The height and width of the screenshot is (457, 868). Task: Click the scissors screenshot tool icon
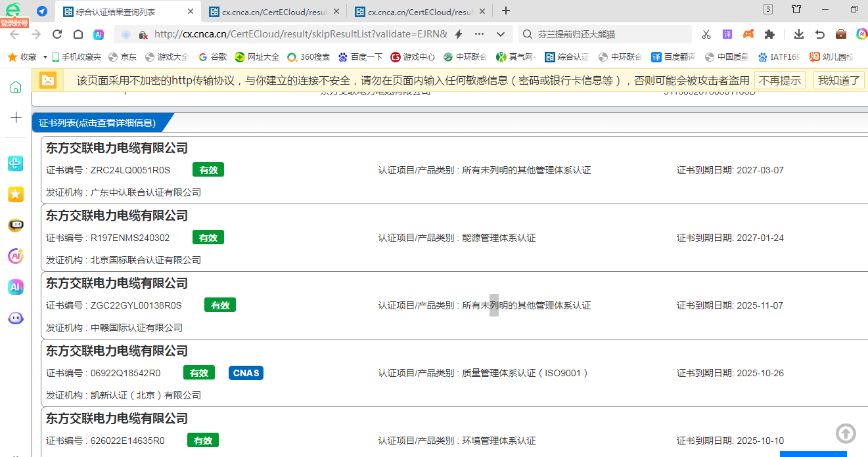click(706, 34)
